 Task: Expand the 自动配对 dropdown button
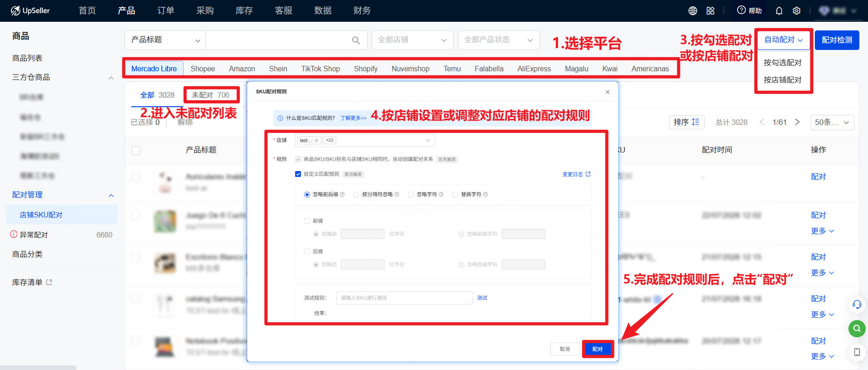(x=783, y=40)
